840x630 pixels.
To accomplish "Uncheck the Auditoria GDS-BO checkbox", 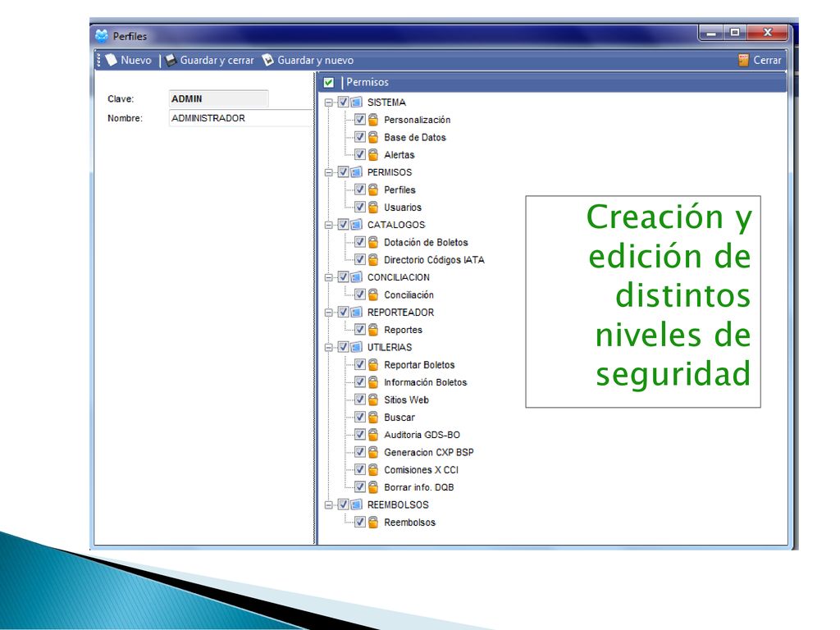I will point(360,435).
